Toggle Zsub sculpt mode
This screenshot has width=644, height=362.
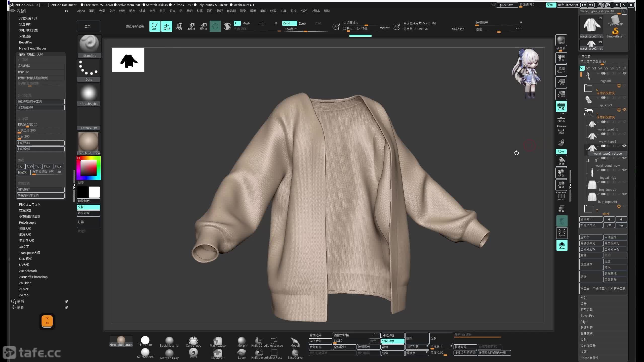302,23
